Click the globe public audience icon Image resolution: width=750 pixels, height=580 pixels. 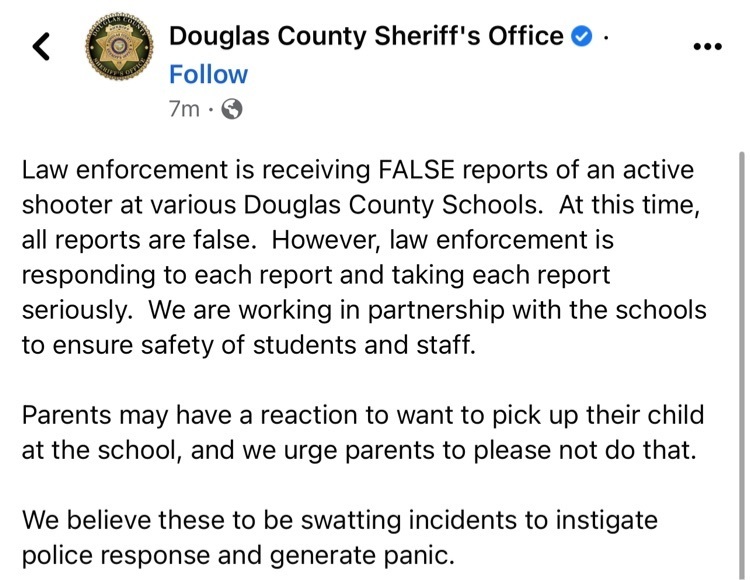coord(232,109)
